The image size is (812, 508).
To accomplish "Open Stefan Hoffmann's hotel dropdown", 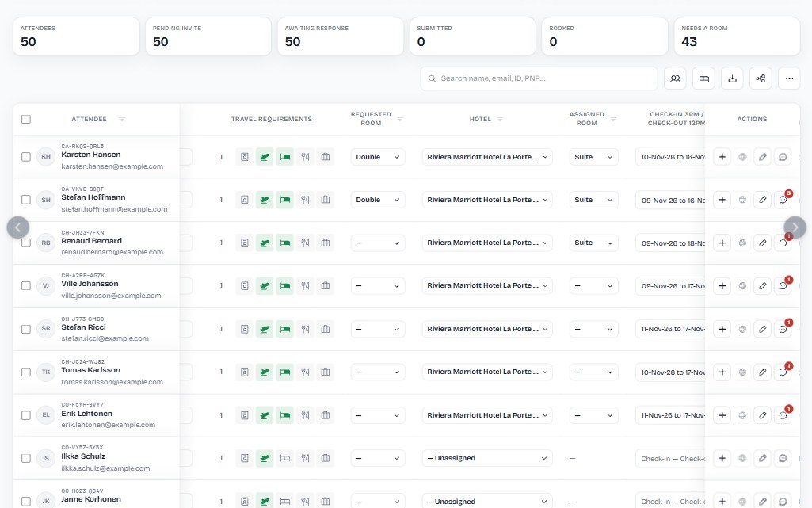I will point(486,200).
